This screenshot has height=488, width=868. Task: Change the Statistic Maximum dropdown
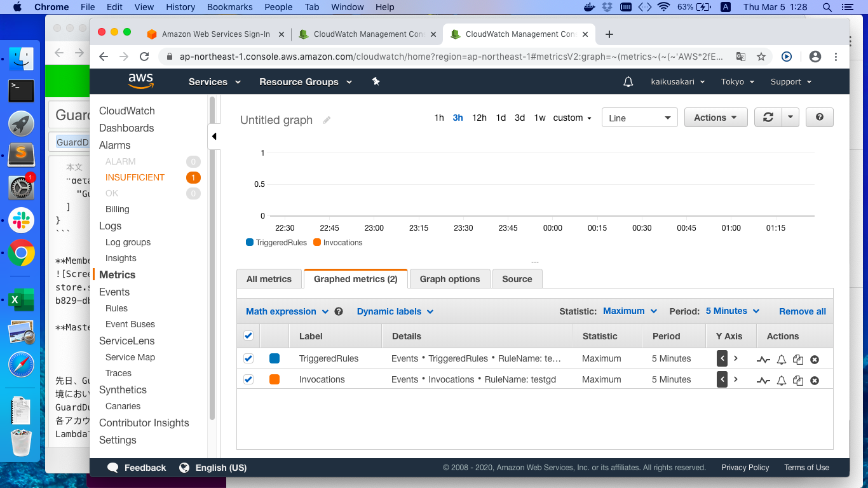(x=630, y=311)
